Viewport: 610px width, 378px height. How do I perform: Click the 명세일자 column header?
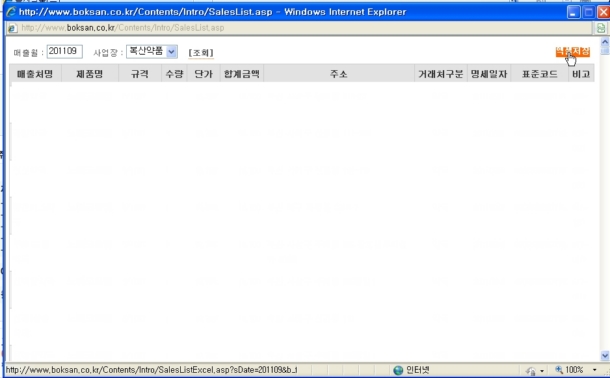click(489, 74)
